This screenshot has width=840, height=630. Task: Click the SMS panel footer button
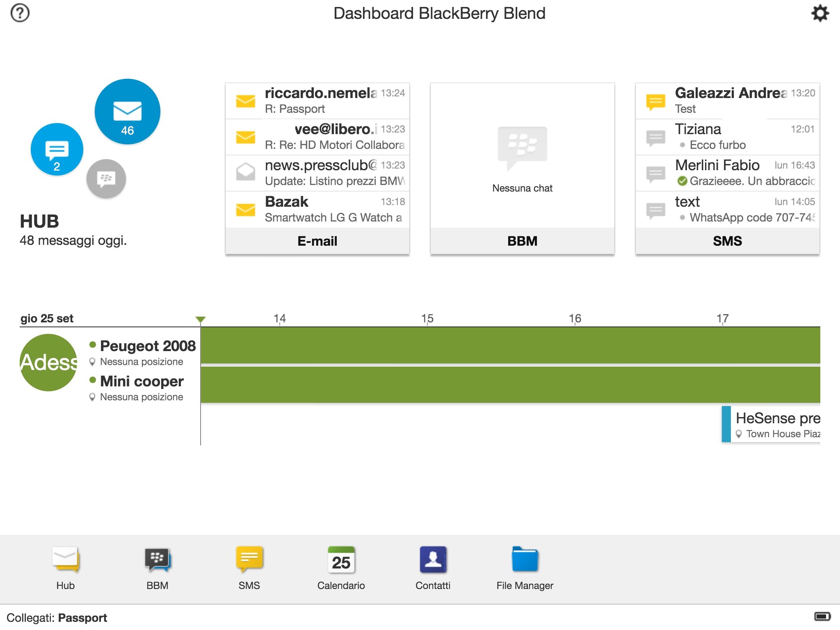coord(728,241)
